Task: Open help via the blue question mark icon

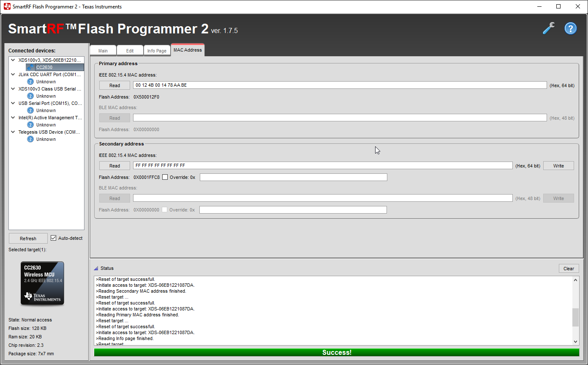Action: [571, 28]
